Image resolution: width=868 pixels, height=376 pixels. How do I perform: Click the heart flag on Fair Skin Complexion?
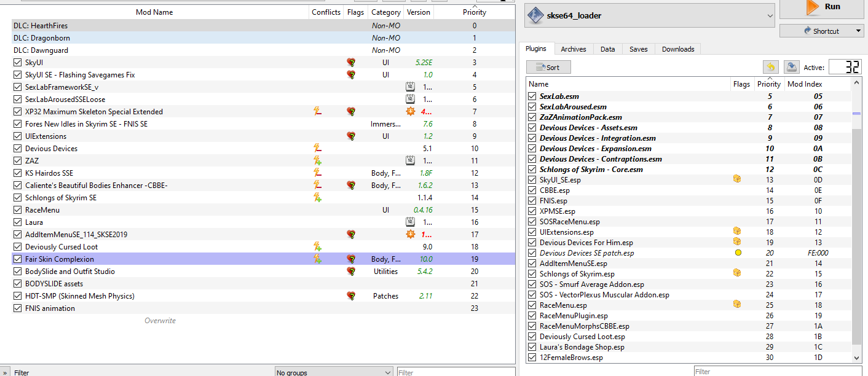tap(351, 259)
